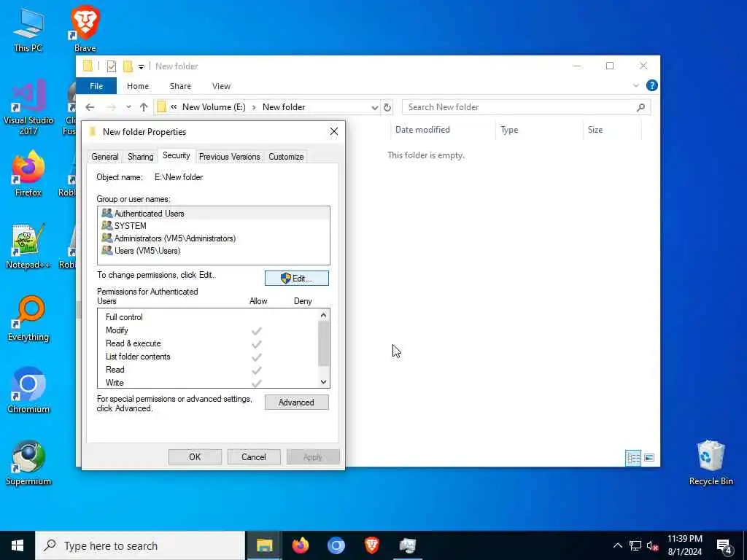Open the View ribbon tab
Image resolution: width=747 pixels, height=560 pixels.
point(221,86)
